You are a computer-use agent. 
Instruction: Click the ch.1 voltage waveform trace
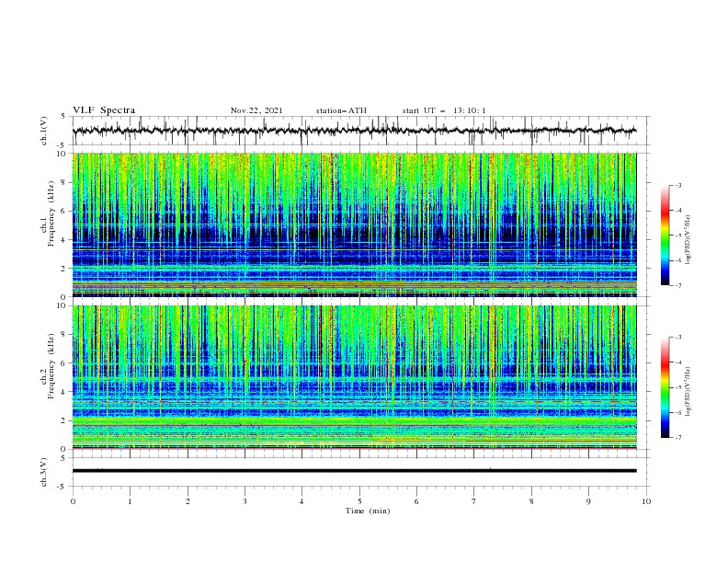354,131
